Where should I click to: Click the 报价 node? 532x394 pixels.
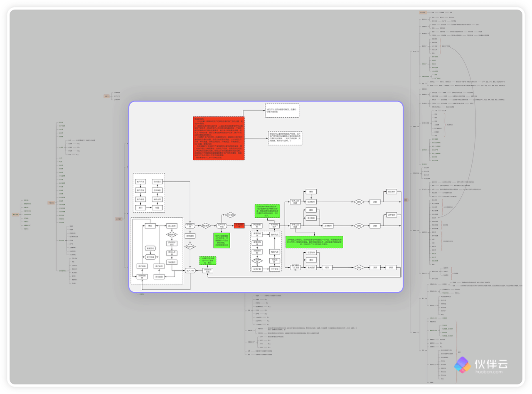140,208
